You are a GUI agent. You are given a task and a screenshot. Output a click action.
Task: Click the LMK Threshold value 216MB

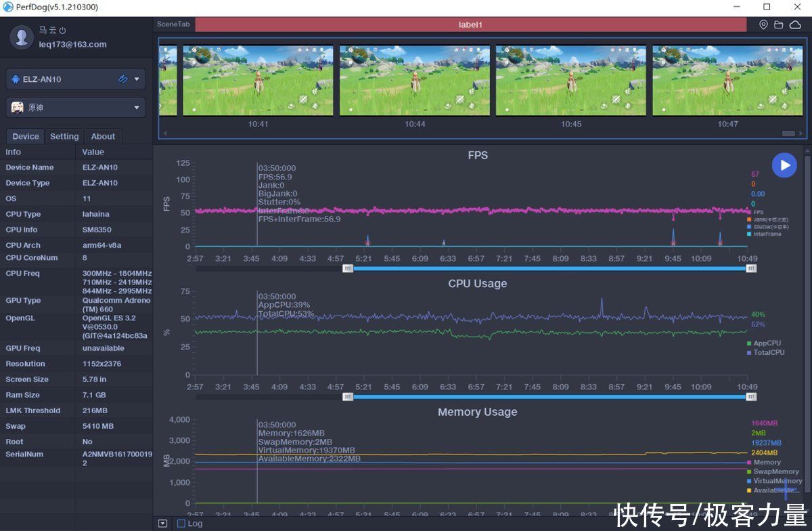[x=95, y=410]
